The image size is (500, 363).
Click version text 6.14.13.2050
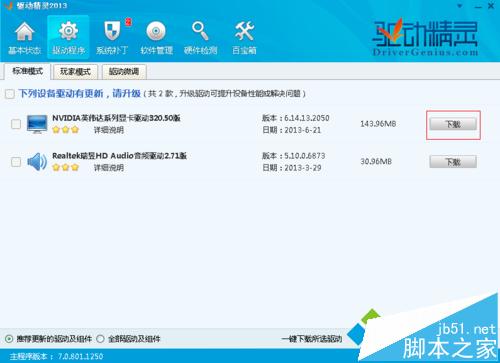pyautogui.click(x=307, y=118)
